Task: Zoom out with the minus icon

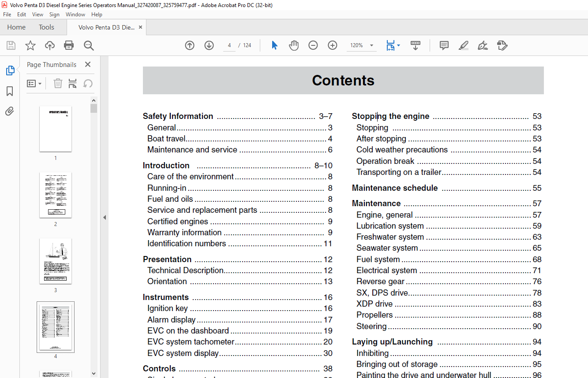Action: tap(313, 45)
